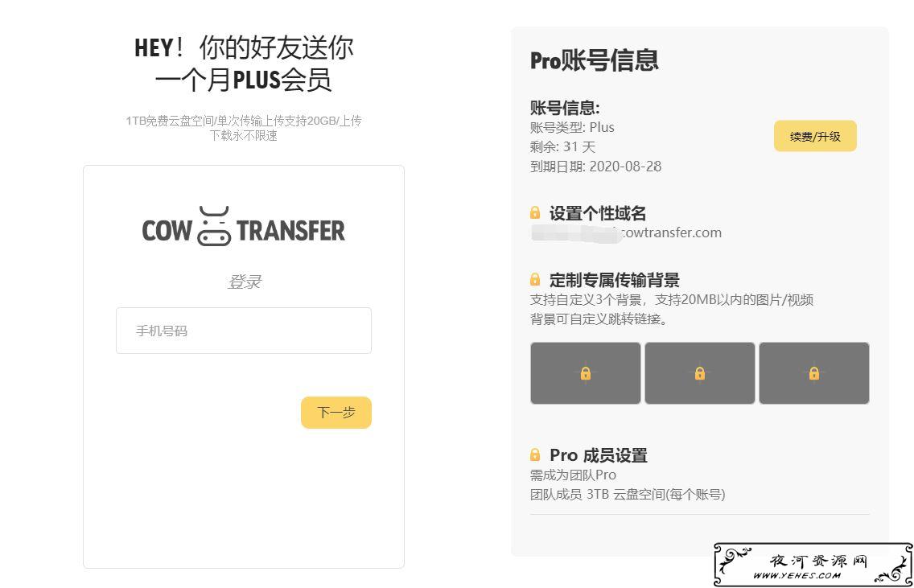Click the 设置个性域名 heading

pyautogui.click(x=598, y=213)
